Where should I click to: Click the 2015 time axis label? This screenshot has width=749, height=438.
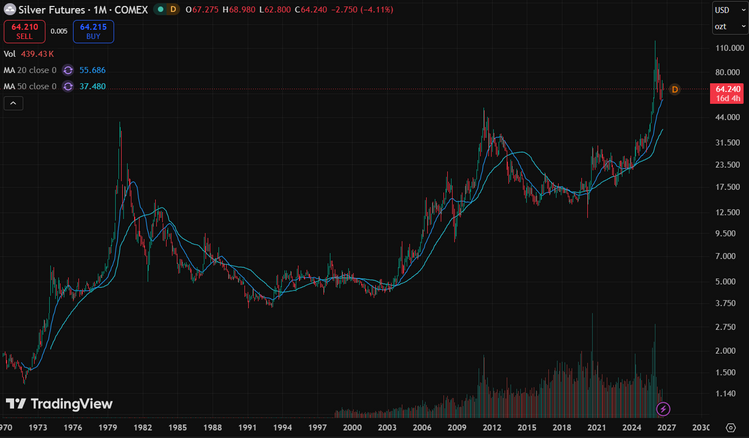click(527, 428)
